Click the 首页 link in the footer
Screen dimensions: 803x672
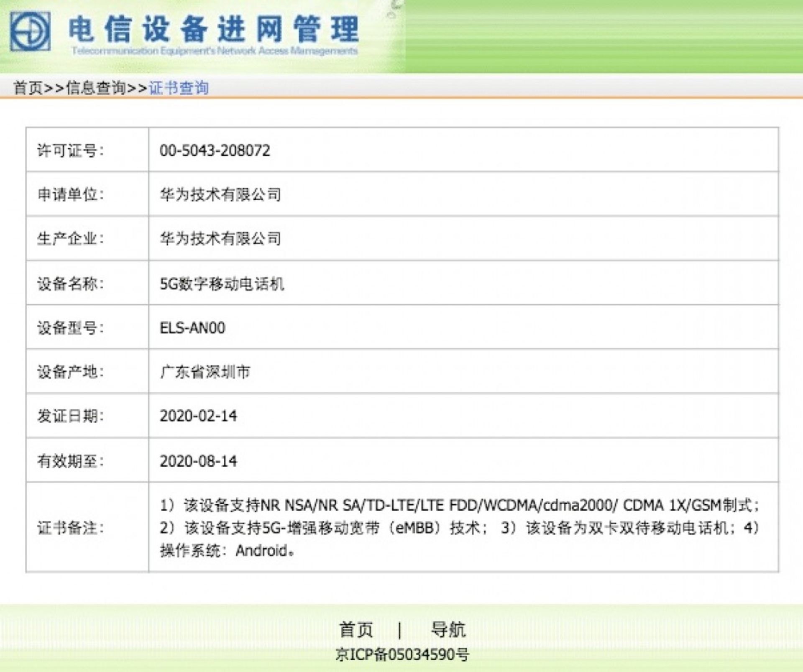tap(356, 630)
